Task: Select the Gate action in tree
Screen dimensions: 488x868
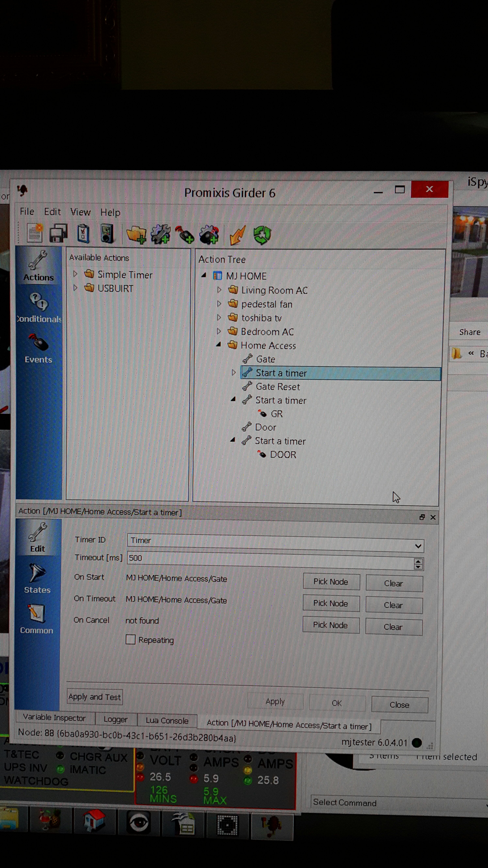Action: pos(266,359)
